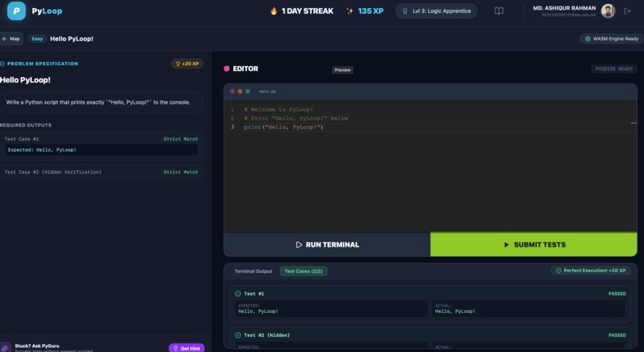This screenshot has width=644, height=352.
Task: Click the Problem Specification check icon
Action: point(2,64)
